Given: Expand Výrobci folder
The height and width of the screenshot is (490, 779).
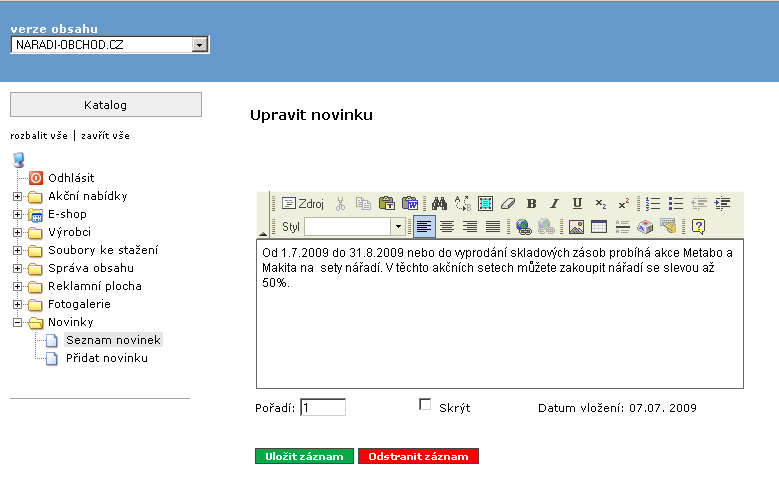Looking at the screenshot, I should (x=17, y=232).
